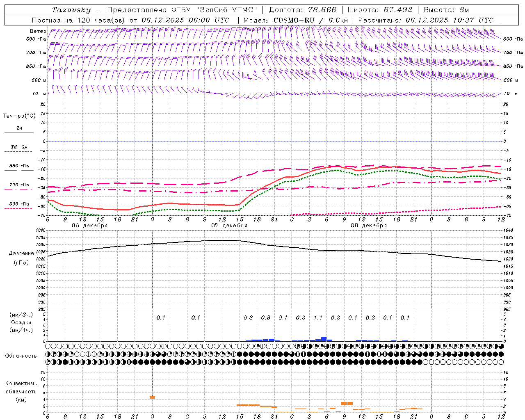
Task: Click the "Облачность" cloud cover label
Action: (x=21, y=356)
